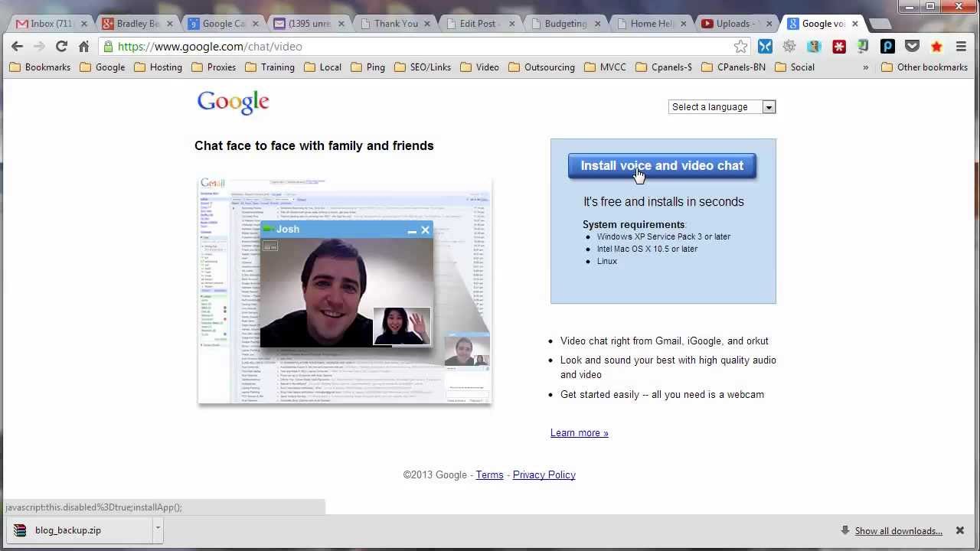This screenshot has width=980, height=551.
Task: Open the Outsourcing bookmarks folder
Action: [541, 67]
